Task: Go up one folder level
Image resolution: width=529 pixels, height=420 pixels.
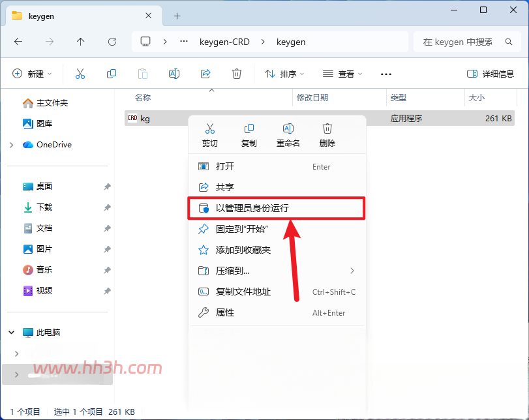Action: (80, 42)
